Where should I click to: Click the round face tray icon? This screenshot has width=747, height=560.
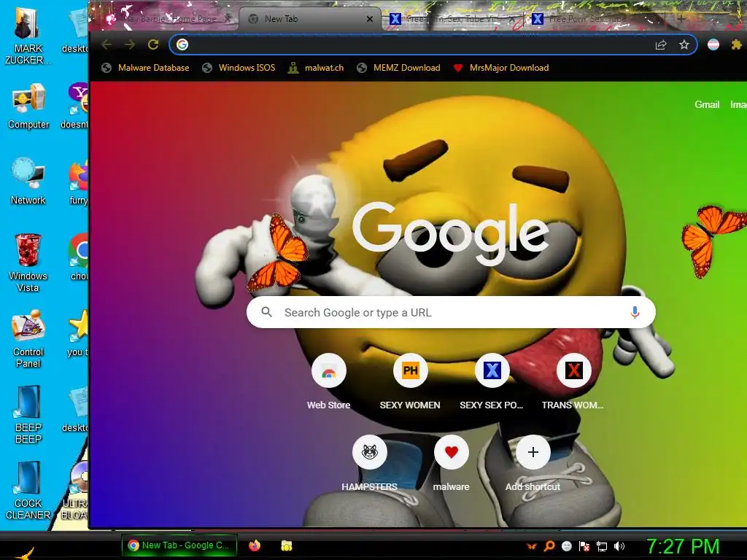(567, 546)
